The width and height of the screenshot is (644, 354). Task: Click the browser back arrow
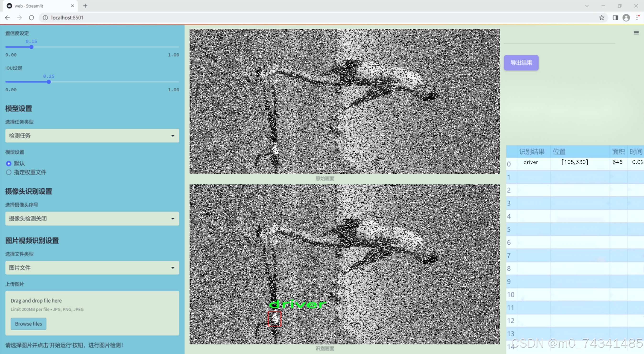coord(7,18)
